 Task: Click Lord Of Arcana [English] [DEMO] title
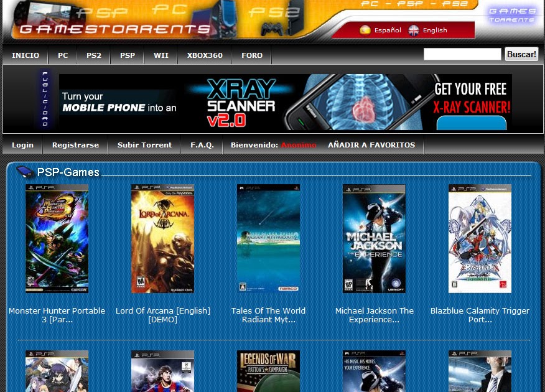click(x=162, y=315)
